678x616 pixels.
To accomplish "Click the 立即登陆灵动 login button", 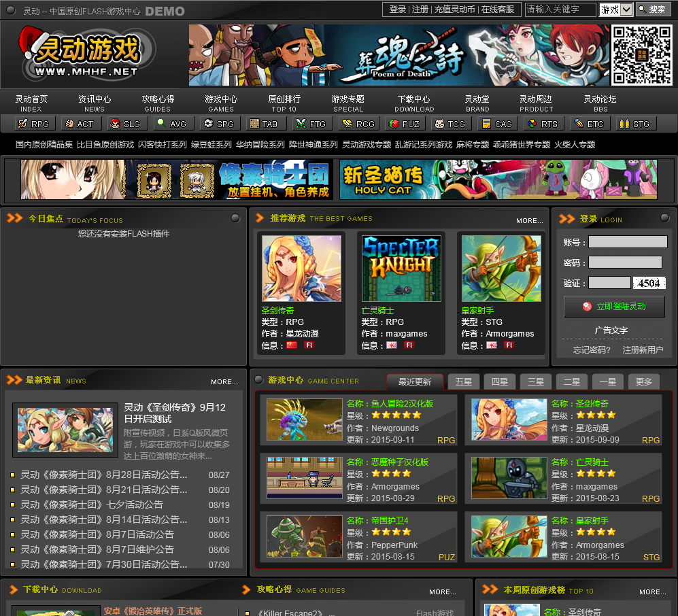I will coord(614,307).
